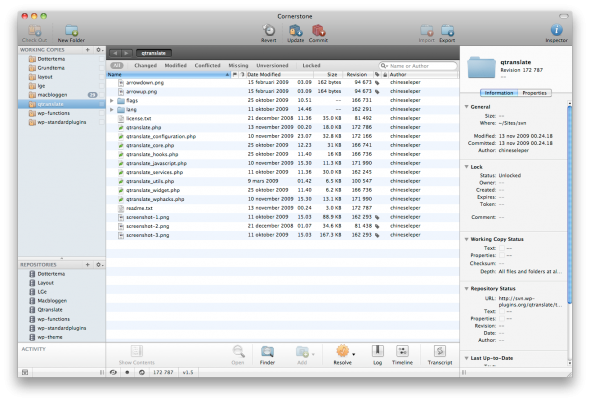Collapse the General section in inspector
Viewport: 590px width, 402px height.
467,107
